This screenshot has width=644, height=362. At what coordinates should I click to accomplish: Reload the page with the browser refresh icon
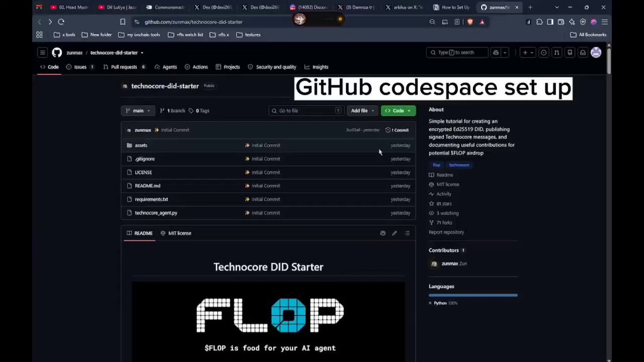[x=61, y=22]
